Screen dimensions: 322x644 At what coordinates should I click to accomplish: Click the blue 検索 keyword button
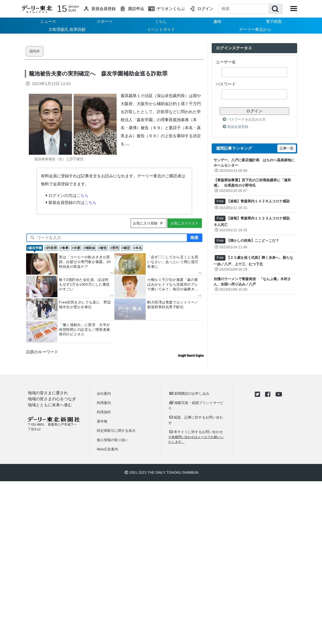tap(194, 238)
